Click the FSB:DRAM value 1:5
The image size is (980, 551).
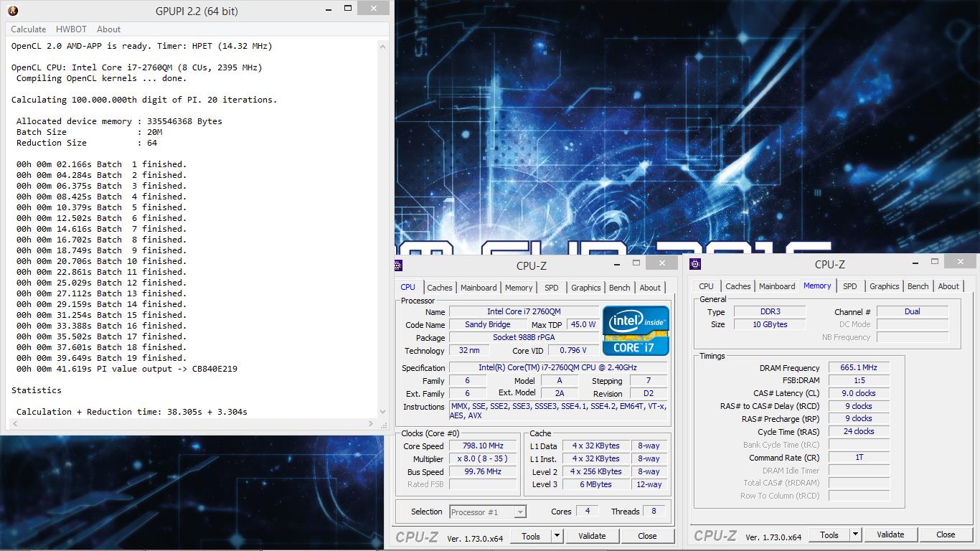click(x=859, y=381)
